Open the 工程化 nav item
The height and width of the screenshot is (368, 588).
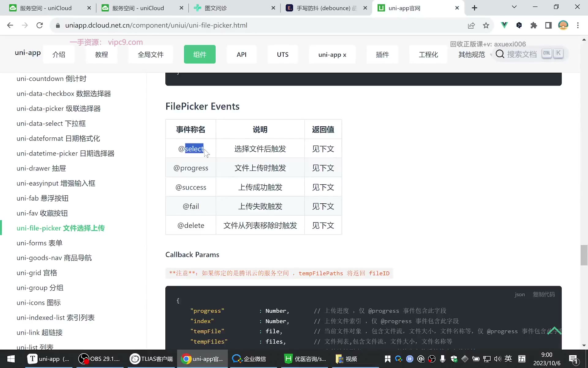(428, 54)
